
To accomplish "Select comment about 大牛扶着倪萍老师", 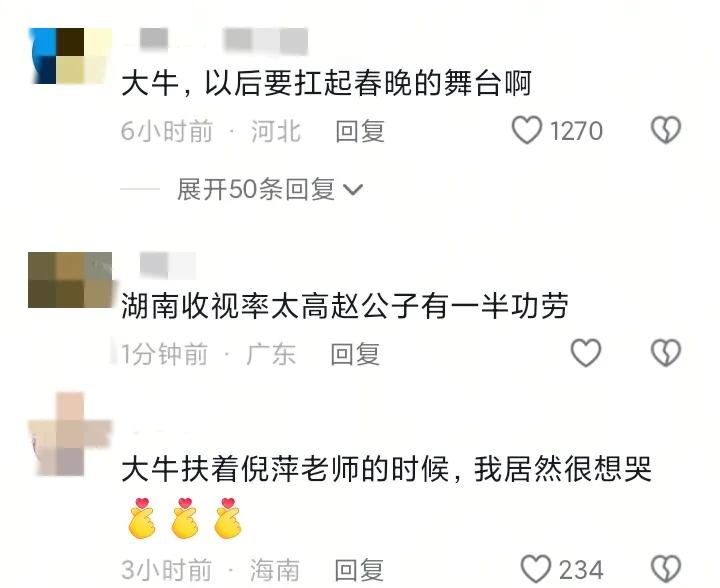I will 387,470.
